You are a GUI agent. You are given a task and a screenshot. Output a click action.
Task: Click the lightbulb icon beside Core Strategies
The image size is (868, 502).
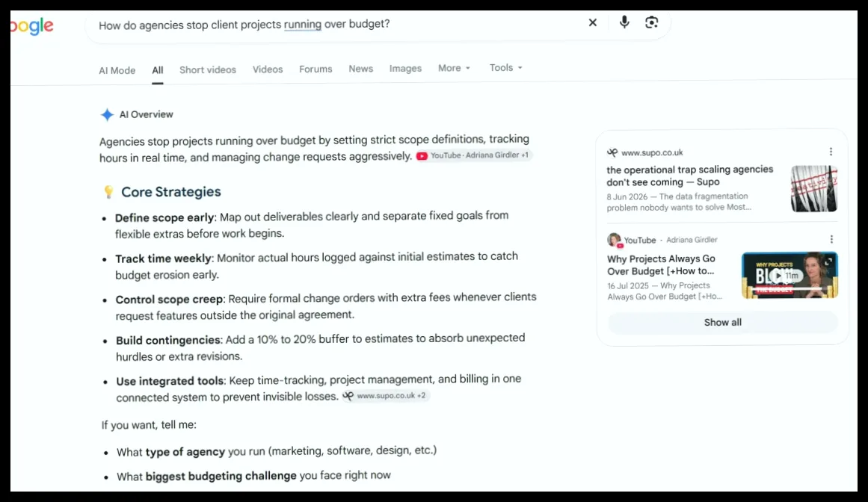point(108,192)
